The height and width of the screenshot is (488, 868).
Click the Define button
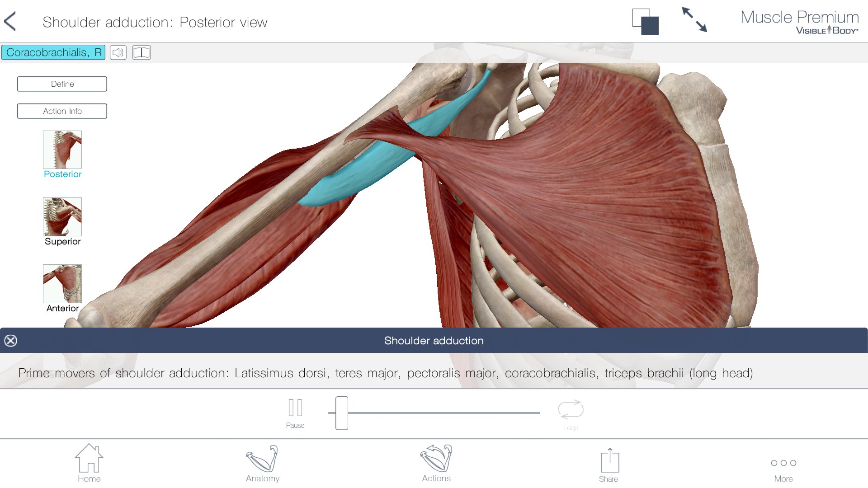click(62, 84)
